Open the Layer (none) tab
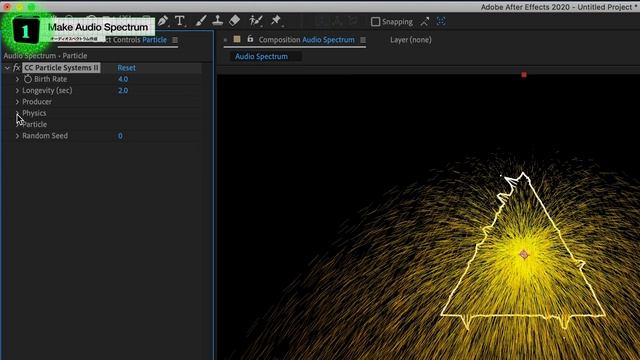The height and width of the screenshot is (360, 640). pyautogui.click(x=411, y=40)
